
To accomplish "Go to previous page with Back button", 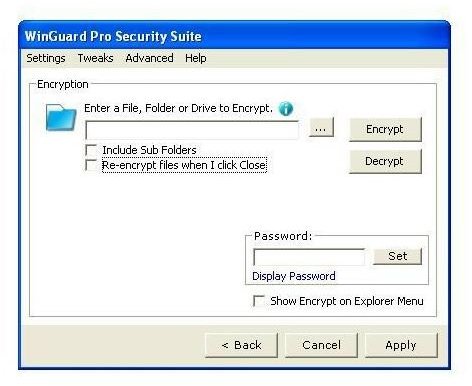I will click(x=241, y=345).
